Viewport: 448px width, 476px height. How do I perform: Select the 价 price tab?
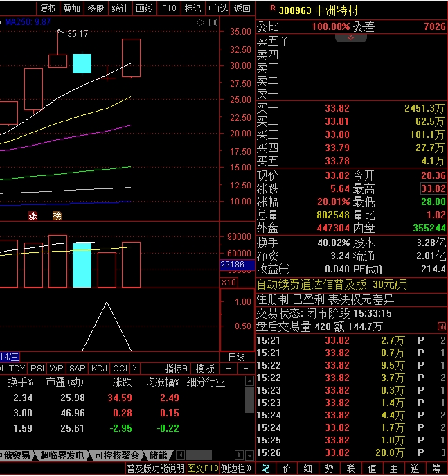[287, 469]
